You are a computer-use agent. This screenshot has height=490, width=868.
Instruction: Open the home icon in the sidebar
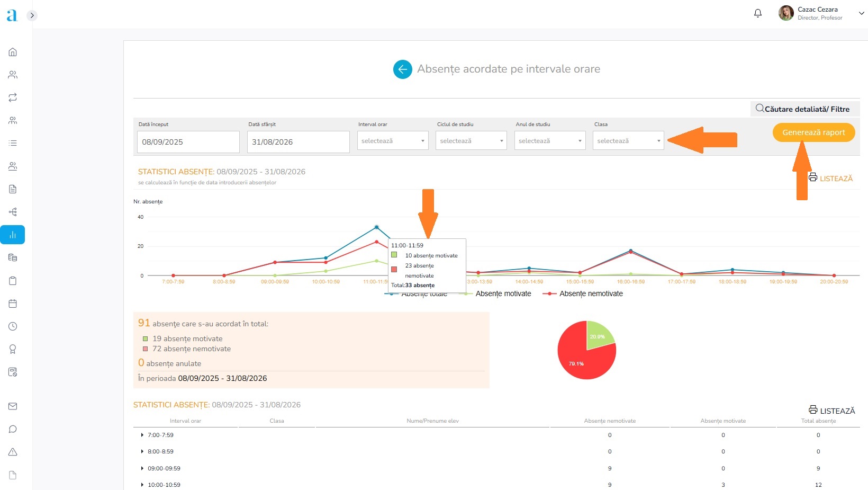pos(13,52)
